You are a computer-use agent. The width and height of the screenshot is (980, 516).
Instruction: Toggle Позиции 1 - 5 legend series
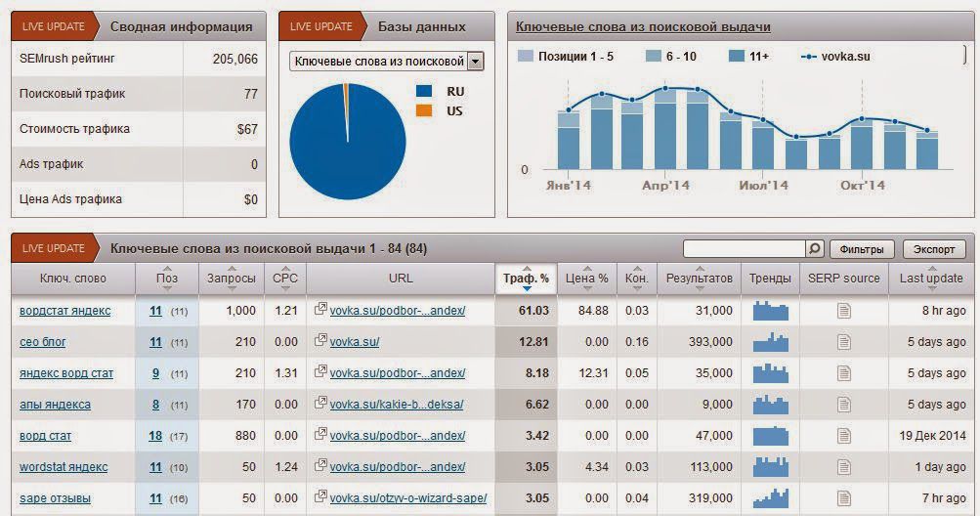coord(566,57)
